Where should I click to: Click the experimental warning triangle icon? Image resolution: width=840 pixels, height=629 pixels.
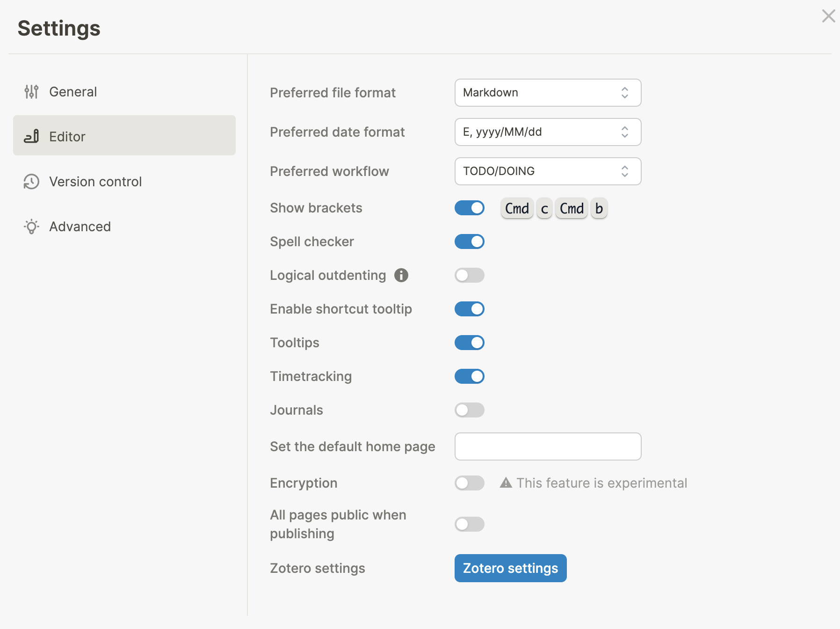(x=507, y=483)
